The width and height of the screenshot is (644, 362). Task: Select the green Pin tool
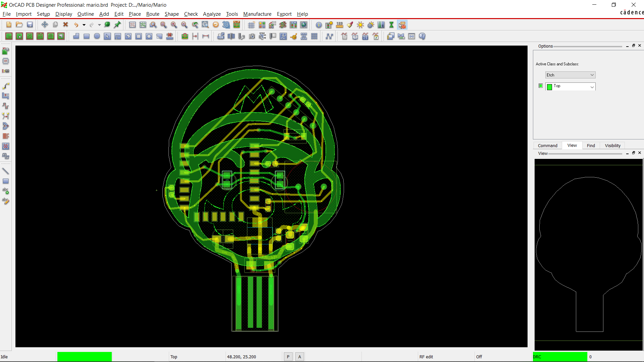[117, 25]
